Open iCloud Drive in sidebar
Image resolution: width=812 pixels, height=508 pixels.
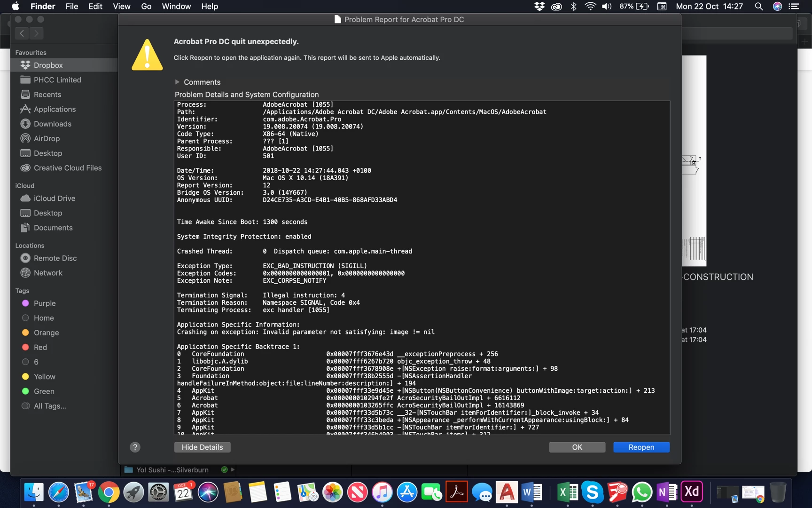click(x=64, y=198)
